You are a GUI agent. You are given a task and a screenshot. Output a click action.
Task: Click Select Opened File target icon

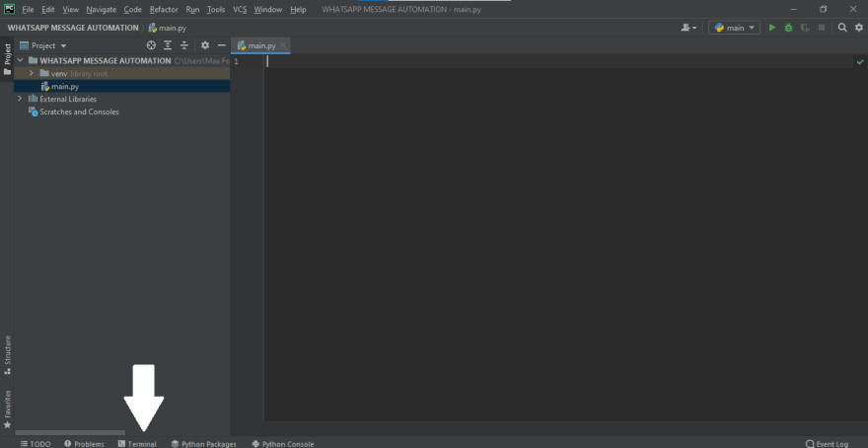pos(151,45)
